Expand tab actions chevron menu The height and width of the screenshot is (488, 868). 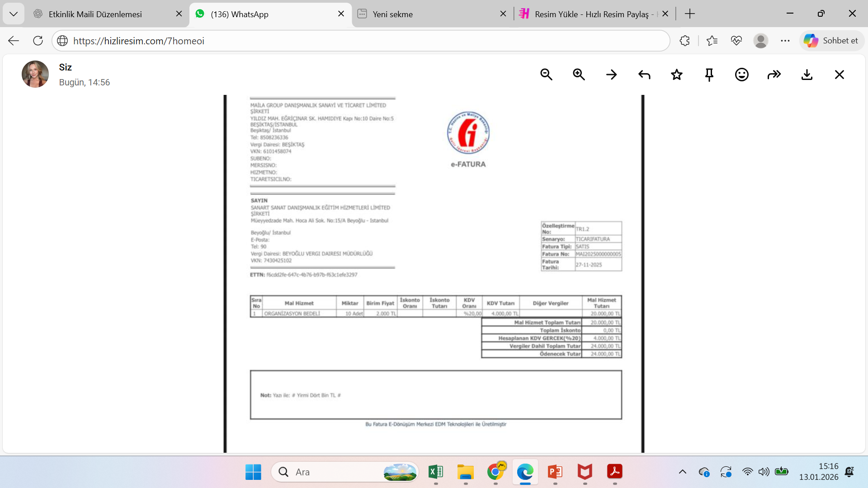pyautogui.click(x=14, y=14)
